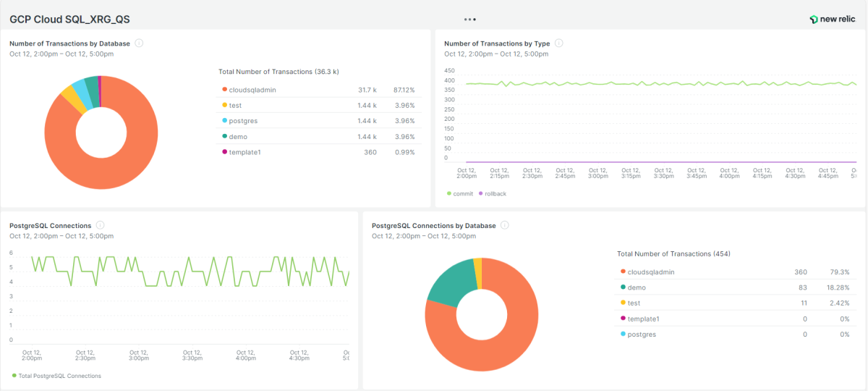Select cloudsqladmin row in transactions legend
The width and height of the screenshot is (868, 391).
(252, 91)
